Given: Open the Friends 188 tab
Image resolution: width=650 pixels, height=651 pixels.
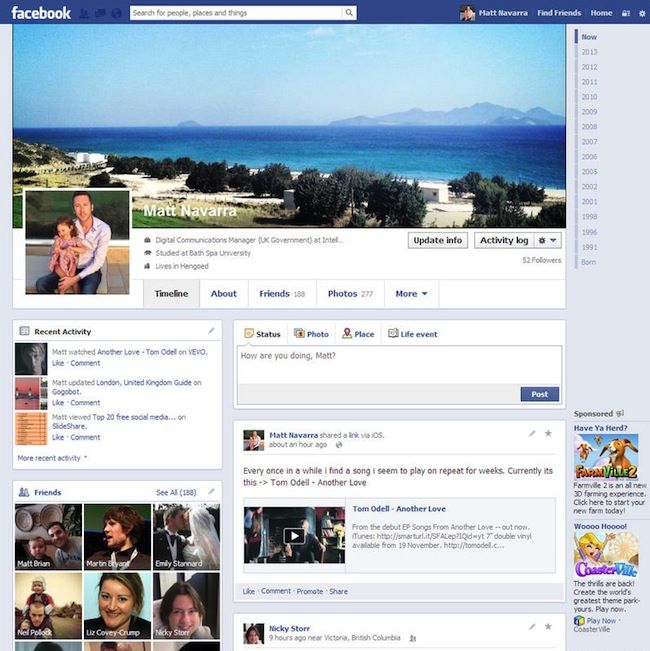Looking at the screenshot, I should [x=282, y=294].
